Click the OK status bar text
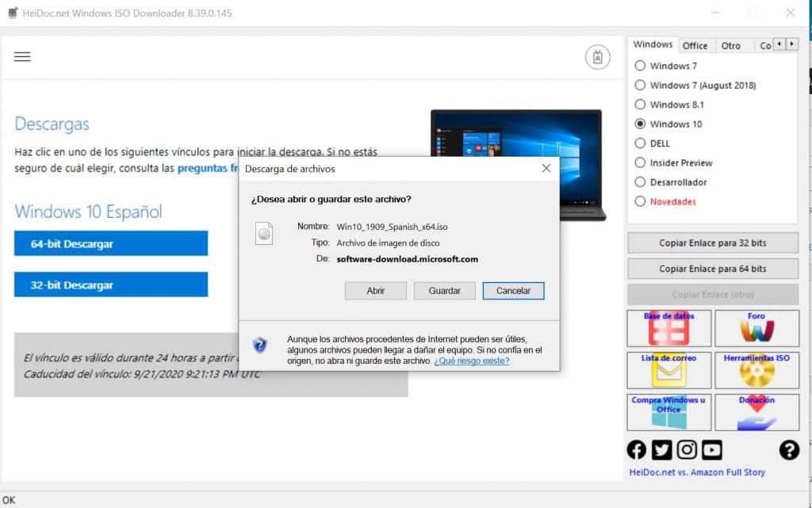 (x=9, y=500)
